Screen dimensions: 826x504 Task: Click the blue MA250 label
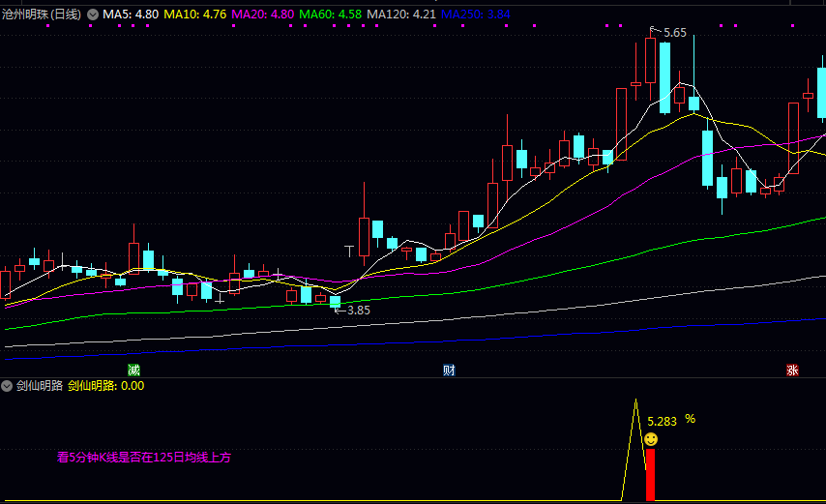475,15
